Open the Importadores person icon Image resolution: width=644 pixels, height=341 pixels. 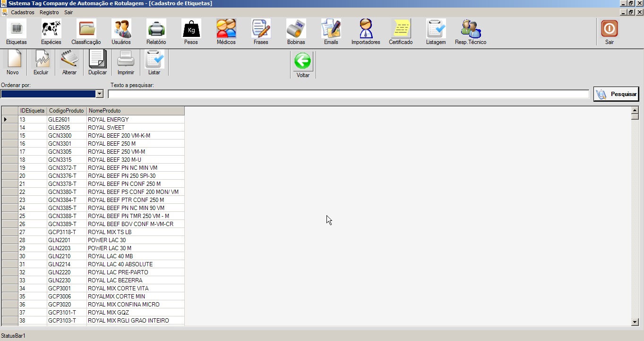click(366, 29)
